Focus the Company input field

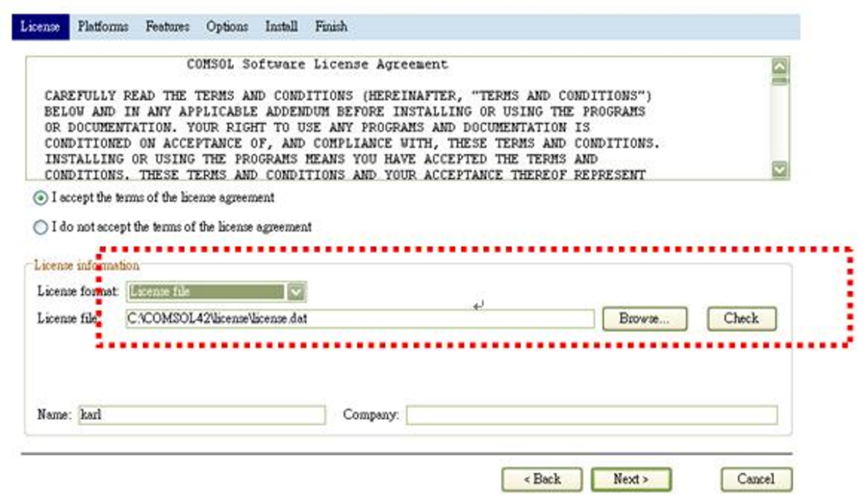click(x=592, y=415)
